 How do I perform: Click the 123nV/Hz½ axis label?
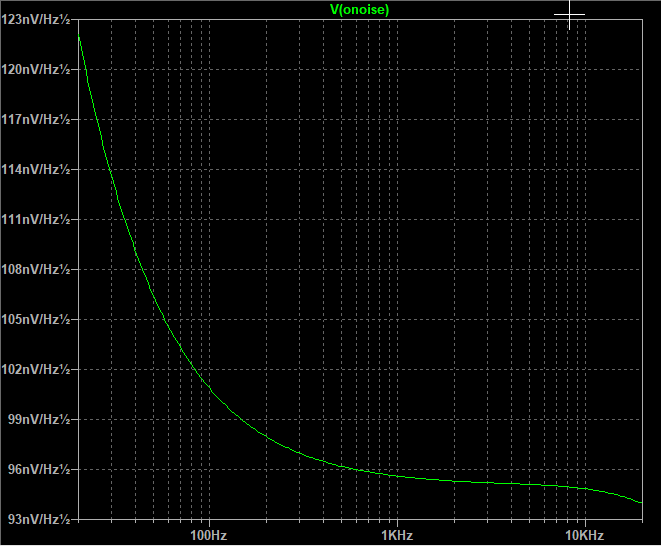click(x=36, y=19)
